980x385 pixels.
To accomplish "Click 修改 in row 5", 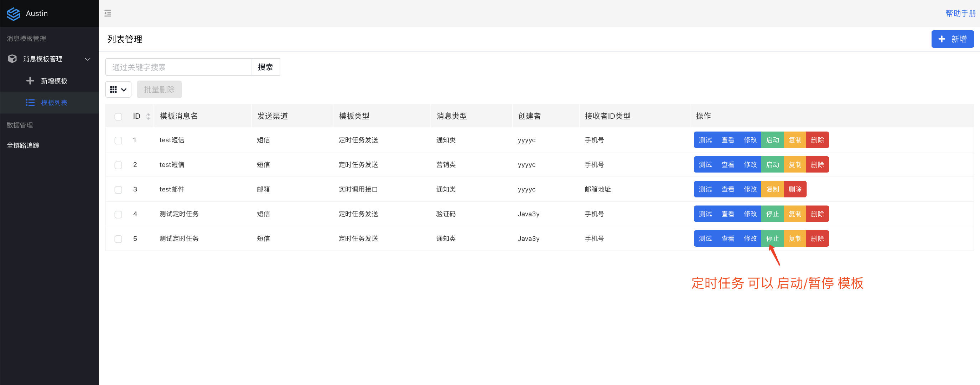I will 750,238.
